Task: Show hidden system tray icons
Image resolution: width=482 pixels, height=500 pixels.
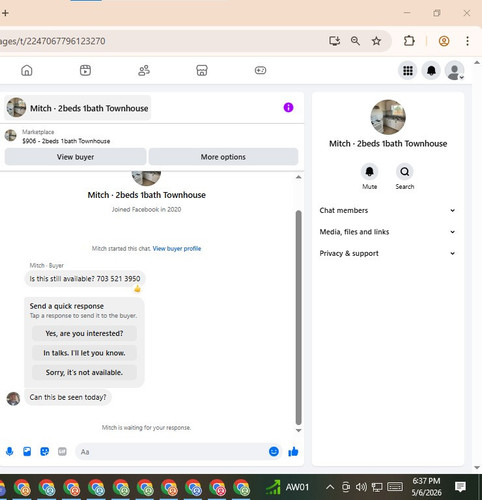Action: [330, 487]
